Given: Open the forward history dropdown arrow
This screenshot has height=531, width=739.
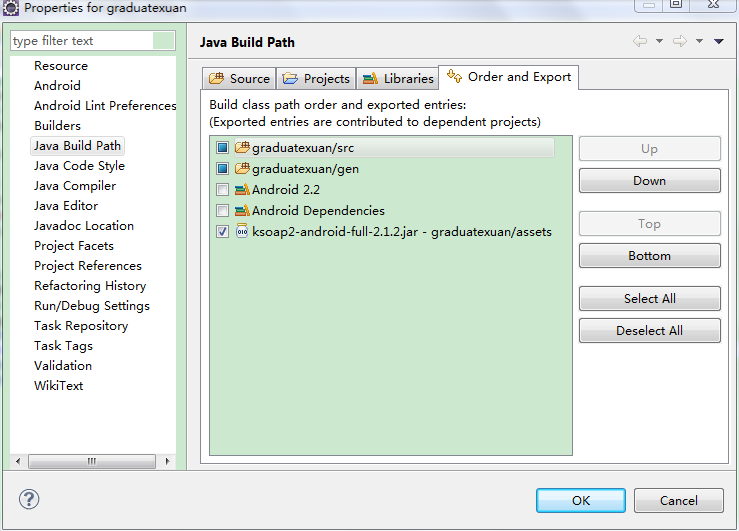Looking at the screenshot, I should pos(699,41).
